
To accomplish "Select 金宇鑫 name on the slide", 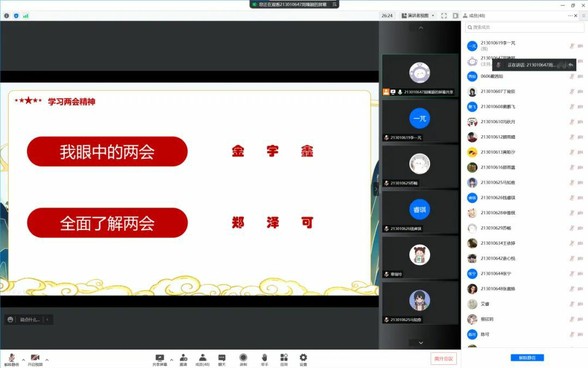I will point(272,151).
